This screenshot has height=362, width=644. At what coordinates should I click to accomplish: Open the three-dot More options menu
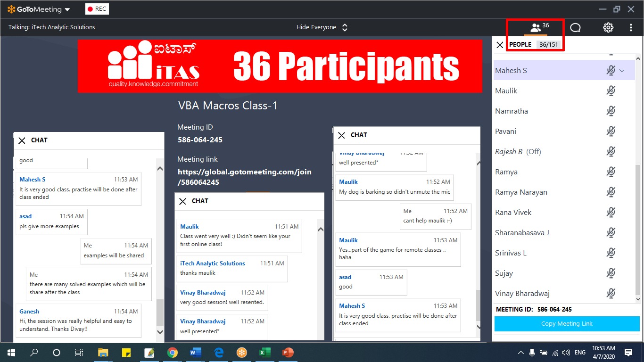pos(631,28)
